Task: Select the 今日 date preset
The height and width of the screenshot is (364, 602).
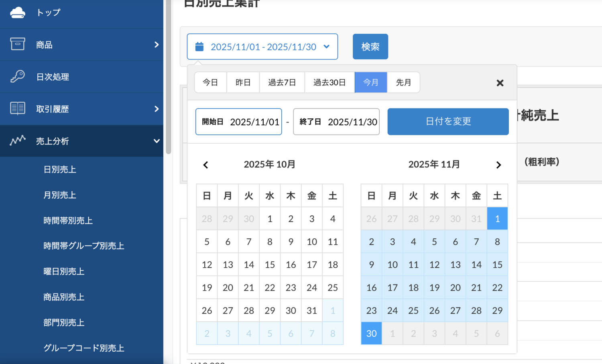Action: click(210, 82)
